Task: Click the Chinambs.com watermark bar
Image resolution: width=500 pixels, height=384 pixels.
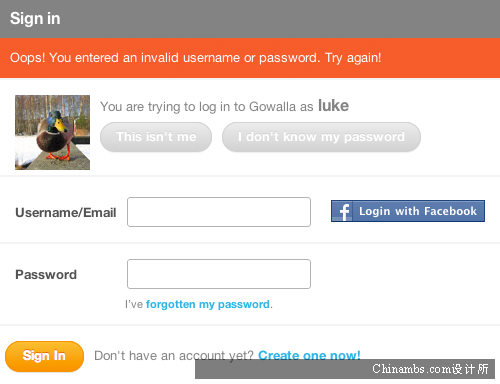Action: [345, 369]
